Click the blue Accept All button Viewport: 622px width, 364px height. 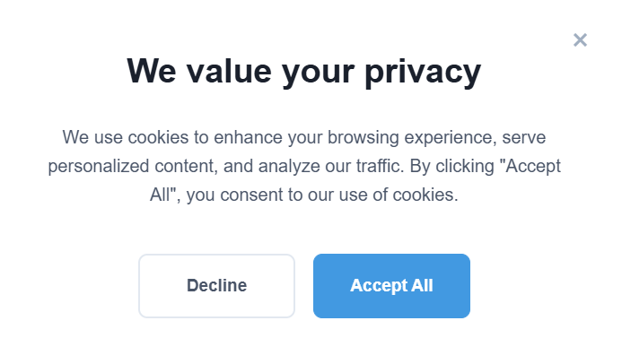pyautogui.click(x=391, y=286)
